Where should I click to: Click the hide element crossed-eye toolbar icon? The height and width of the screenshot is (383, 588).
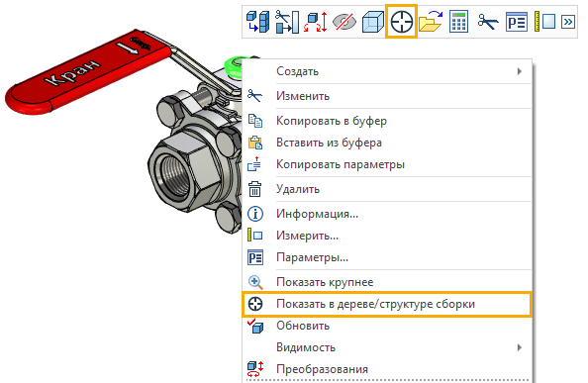coord(344,22)
